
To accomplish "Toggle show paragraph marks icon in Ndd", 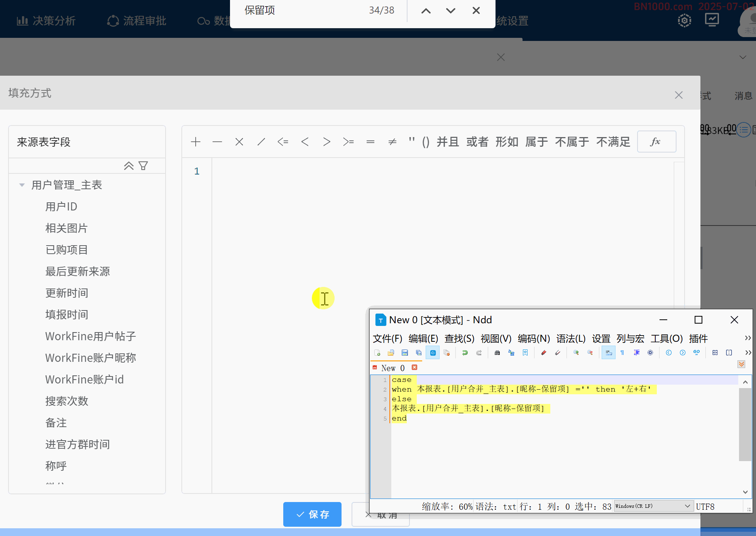I will (x=622, y=353).
